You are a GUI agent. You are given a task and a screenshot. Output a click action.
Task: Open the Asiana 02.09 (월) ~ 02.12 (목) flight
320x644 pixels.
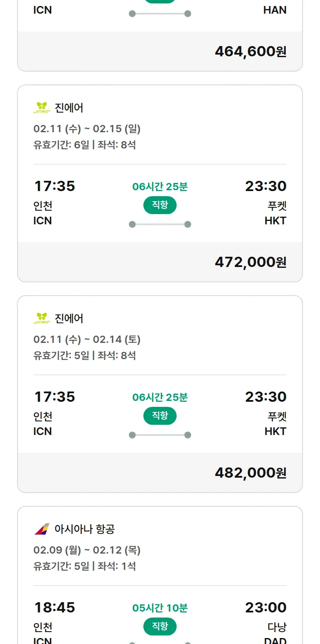click(x=87, y=550)
